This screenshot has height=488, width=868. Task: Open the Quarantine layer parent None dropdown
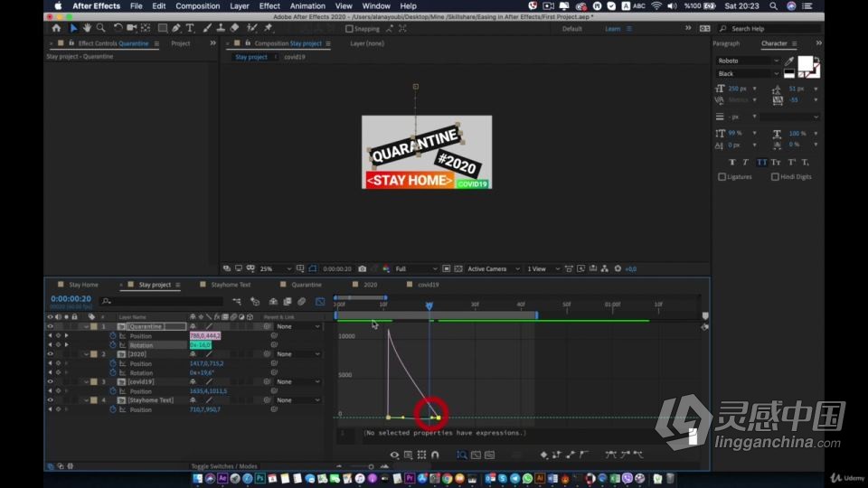pyautogui.click(x=298, y=326)
